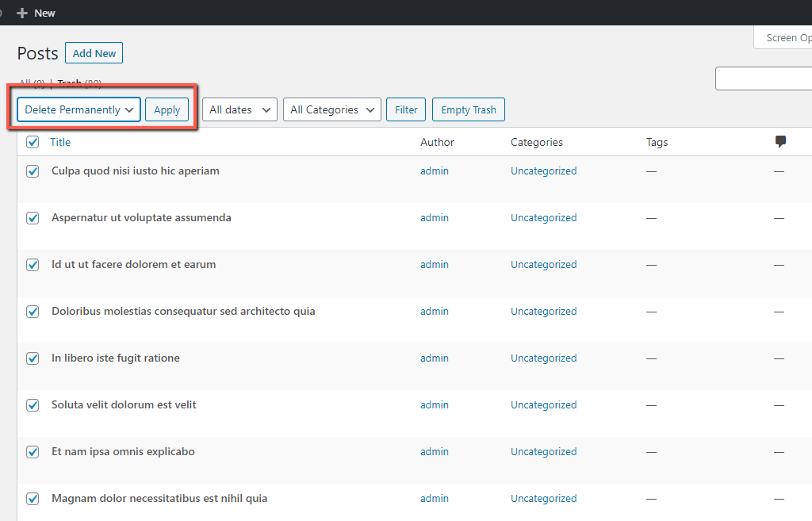812x521 pixels.
Task: Uncheck the Et nam ipsa omnis post
Action: point(33,452)
